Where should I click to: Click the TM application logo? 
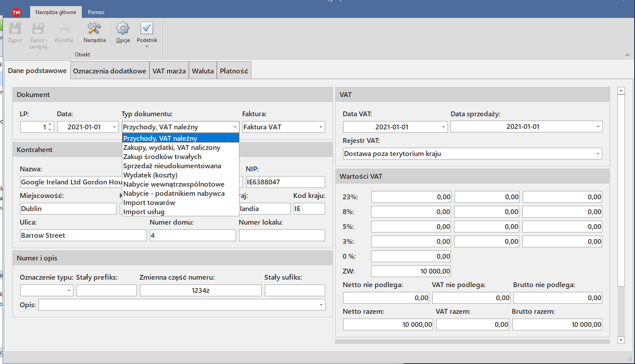point(17,12)
